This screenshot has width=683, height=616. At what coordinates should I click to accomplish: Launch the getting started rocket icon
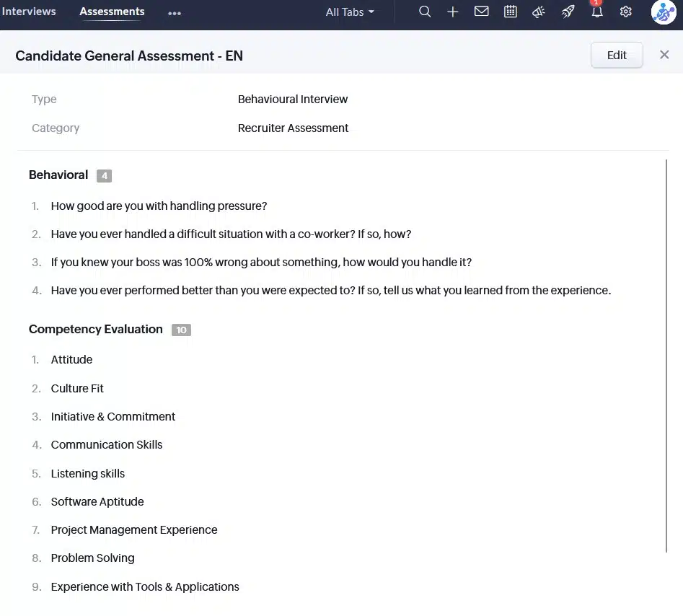568,12
